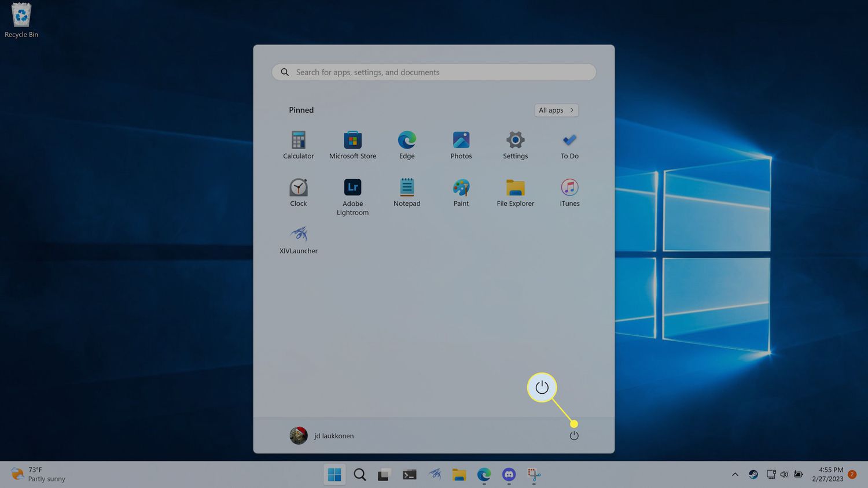Open the Clock app
Viewport: 868px width, 488px height.
tap(299, 192)
